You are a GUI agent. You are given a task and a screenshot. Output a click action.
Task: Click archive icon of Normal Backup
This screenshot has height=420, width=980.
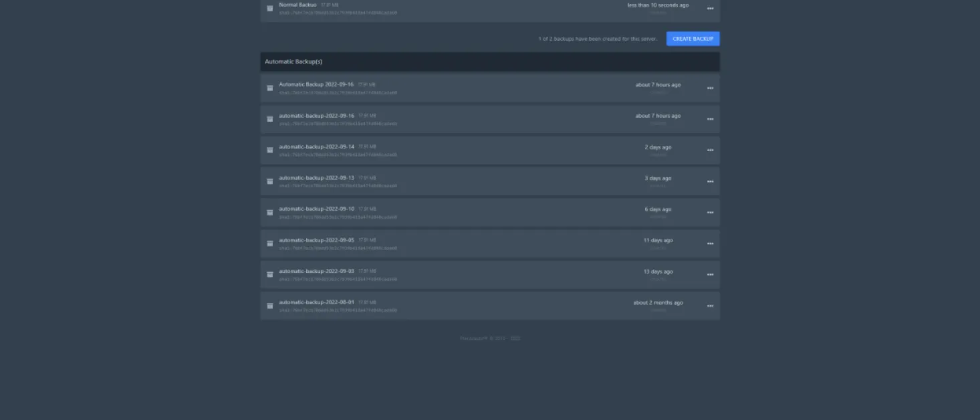tap(270, 9)
